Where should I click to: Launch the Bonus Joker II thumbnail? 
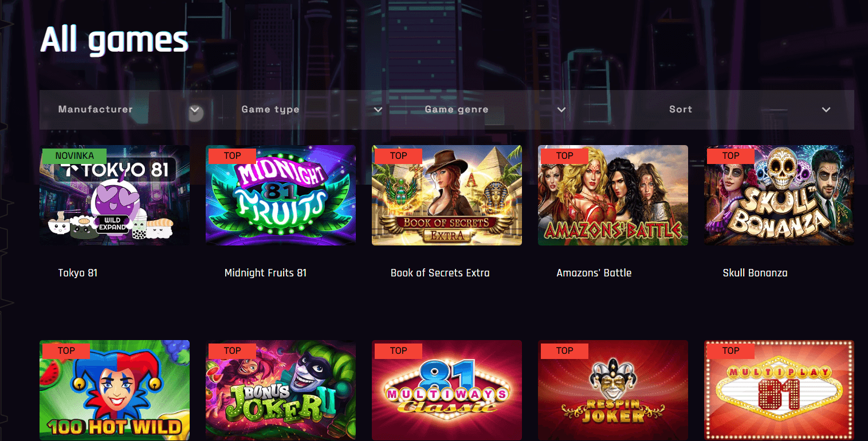pos(281,391)
